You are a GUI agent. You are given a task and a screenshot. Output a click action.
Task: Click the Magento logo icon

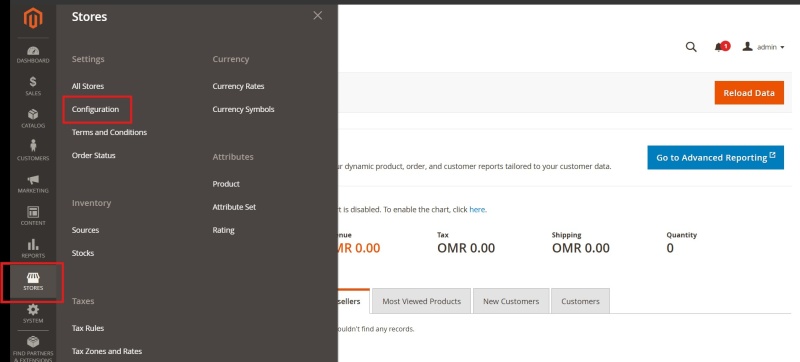33,19
